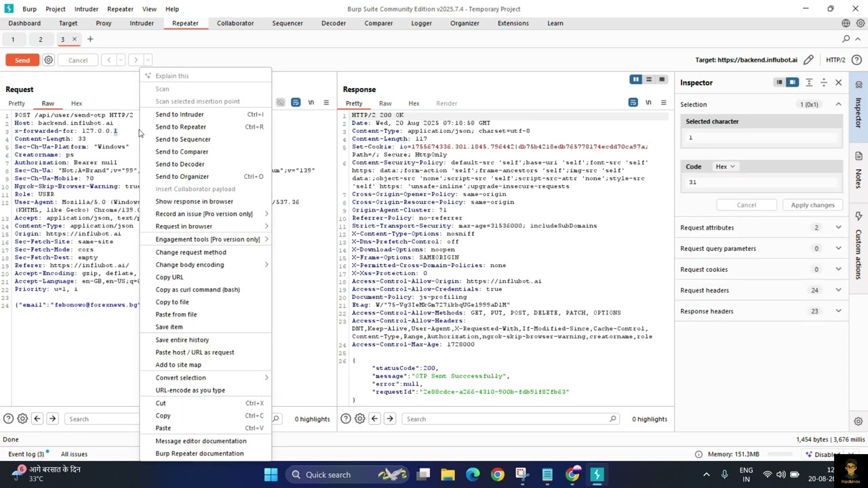This screenshot has width=868, height=488.
Task: Open the Response viewer hamburger menu
Action: 663,103
